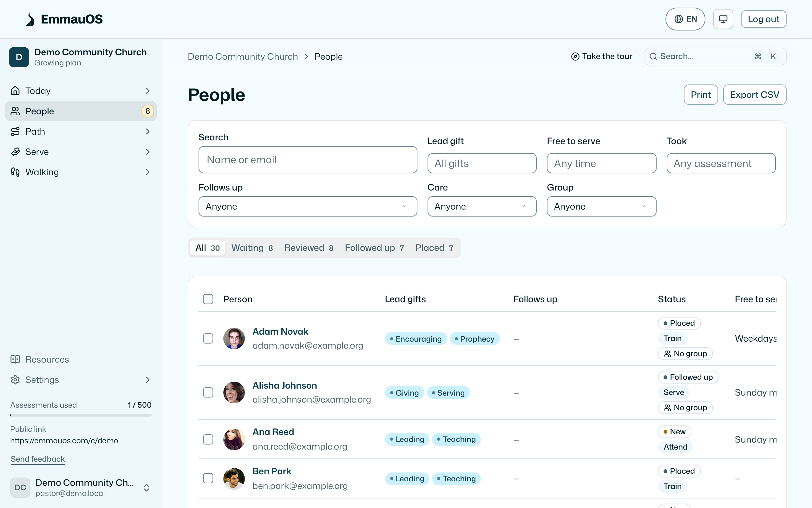This screenshot has width=812, height=508.
Task: Click the compass icon beside Take the tour
Action: coord(575,57)
